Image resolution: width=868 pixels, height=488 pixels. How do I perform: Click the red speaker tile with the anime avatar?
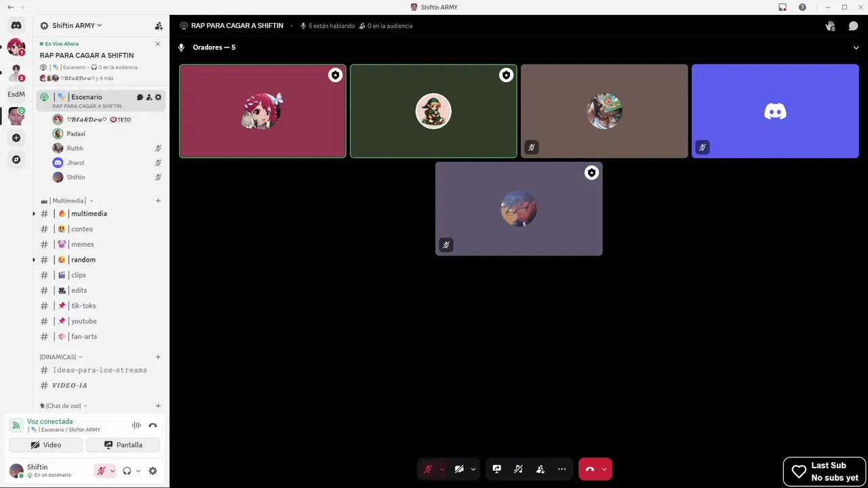(262, 111)
